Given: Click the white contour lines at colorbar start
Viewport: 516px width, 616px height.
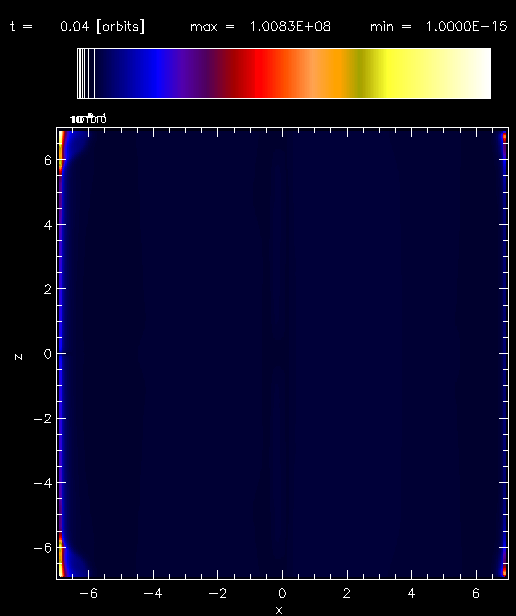Looking at the screenshot, I should (86, 73).
